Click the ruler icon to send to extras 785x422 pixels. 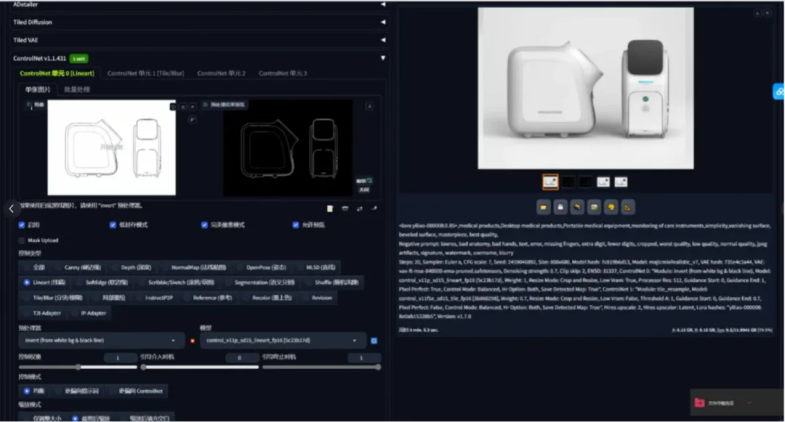tap(629, 207)
